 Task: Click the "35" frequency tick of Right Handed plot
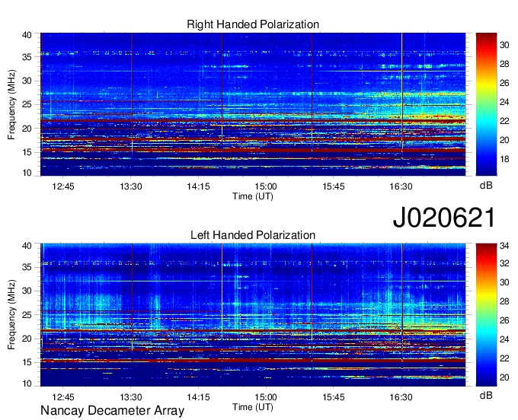27,57
